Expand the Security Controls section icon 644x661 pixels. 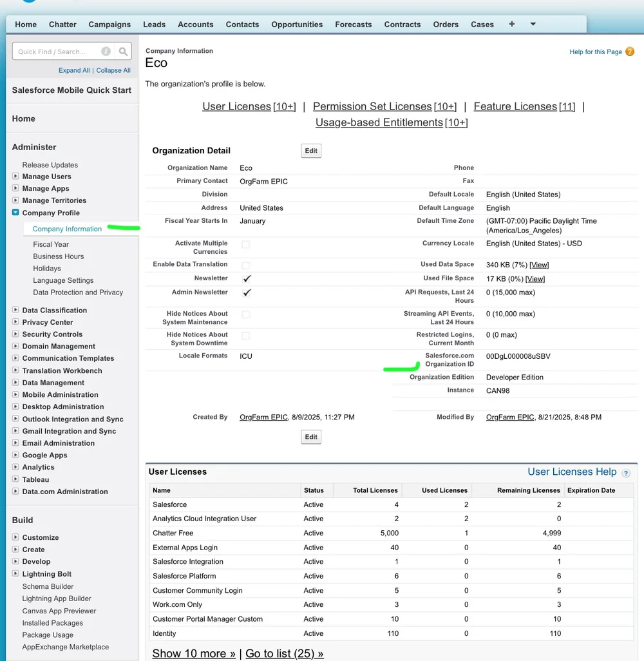[17, 334]
